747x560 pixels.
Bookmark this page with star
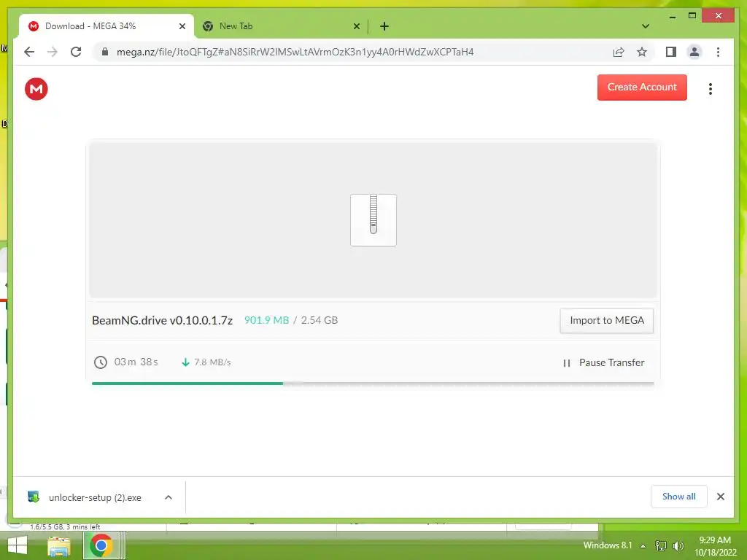pyautogui.click(x=642, y=52)
